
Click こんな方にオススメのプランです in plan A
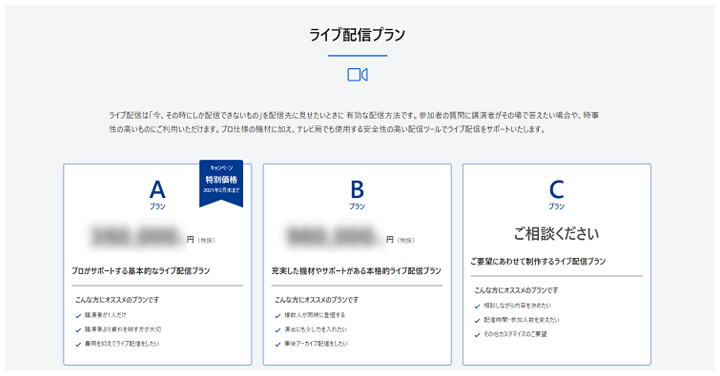pyautogui.click(x=117, y=300)
